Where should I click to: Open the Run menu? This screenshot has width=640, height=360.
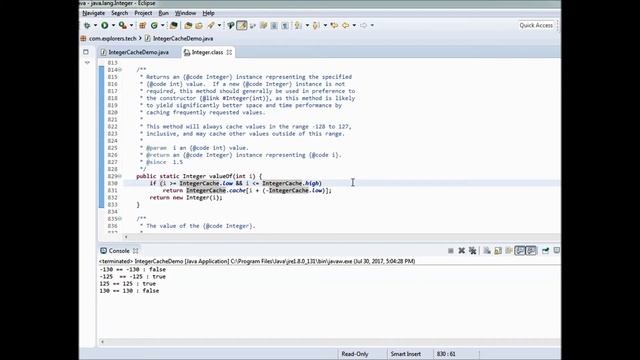[163, 13]
